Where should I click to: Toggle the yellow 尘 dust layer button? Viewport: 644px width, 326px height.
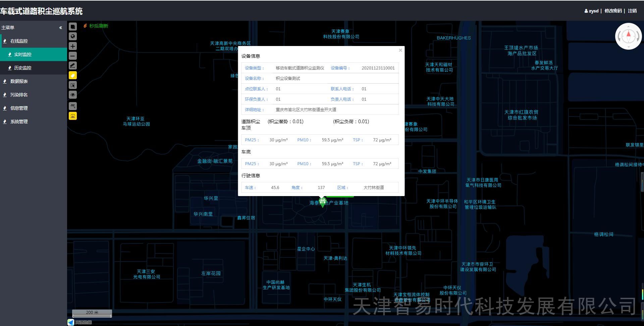pyautogui.click(x=73, y=116)
